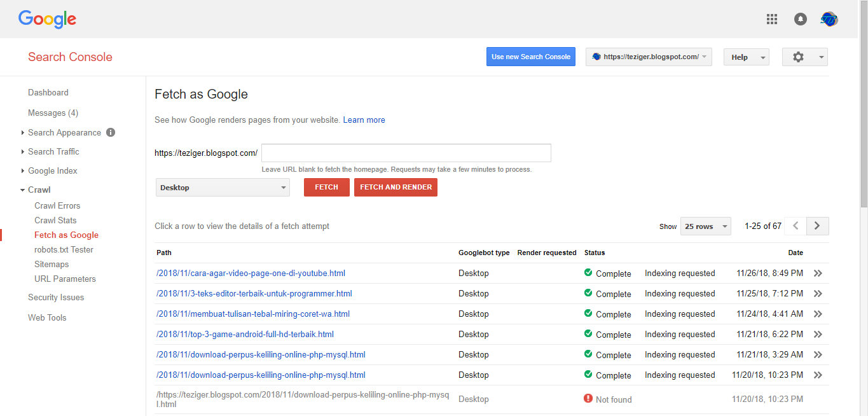The width and height of the screenshot is (868, 416).
Task: Click green check icon on the 11/21/18, 6:22 PM row
Action: click(x=588, y=334)
